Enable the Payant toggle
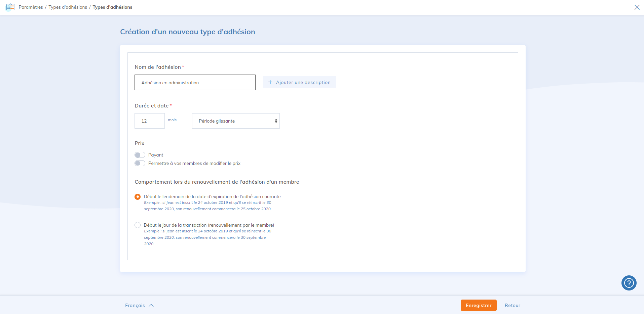Image resolution: width=644 pixels, height=314 pixels. 140,155
